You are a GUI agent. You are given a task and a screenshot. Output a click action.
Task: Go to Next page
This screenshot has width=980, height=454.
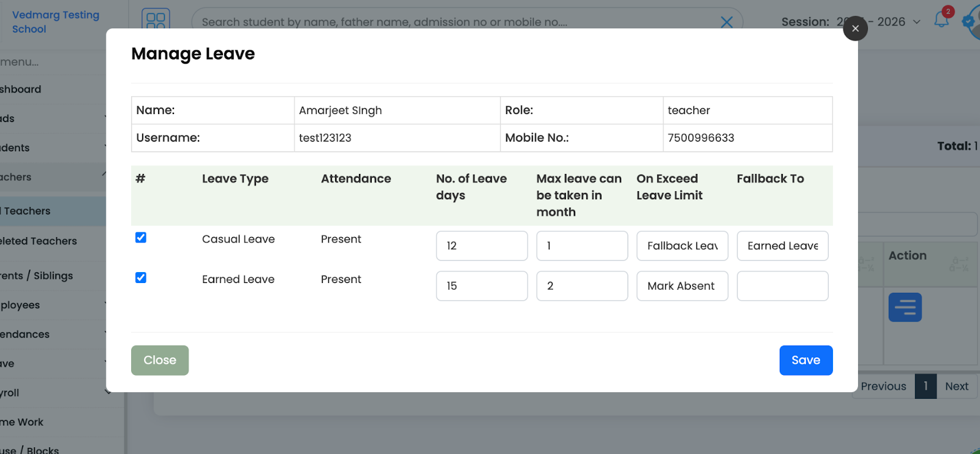point(956,387)
